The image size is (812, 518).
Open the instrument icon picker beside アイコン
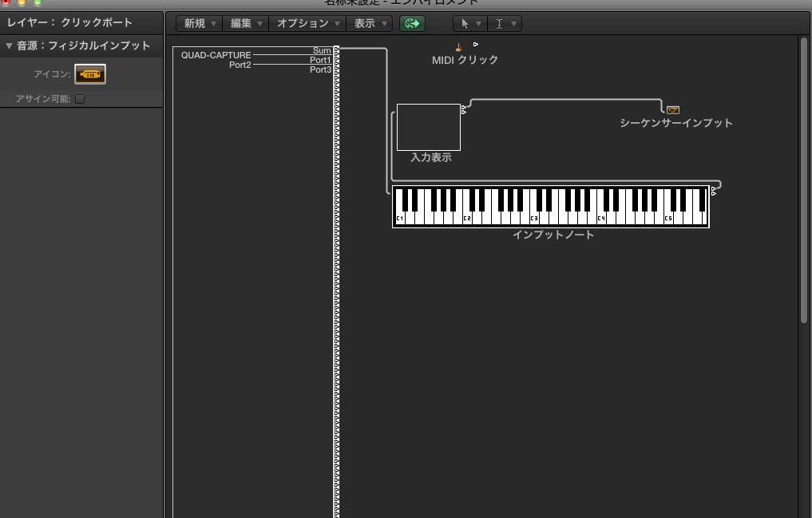coord(89,73)
